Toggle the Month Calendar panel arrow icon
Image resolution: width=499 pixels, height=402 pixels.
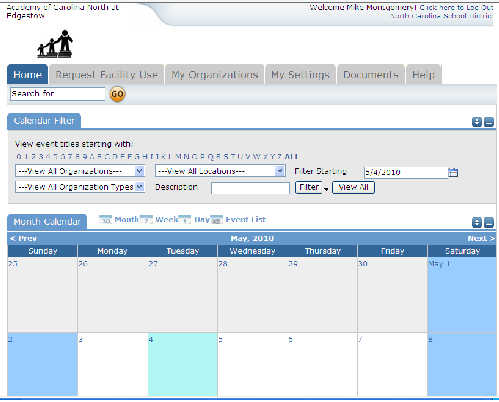pos(477,222)
